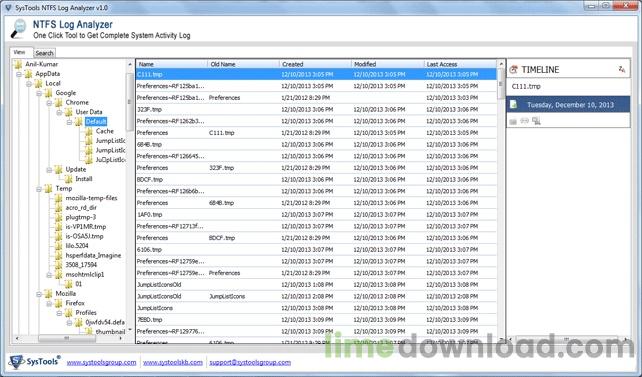Screen dimensions: 642x377
Task: Open the www.systoolskb.com link
Action: (173, 362)
